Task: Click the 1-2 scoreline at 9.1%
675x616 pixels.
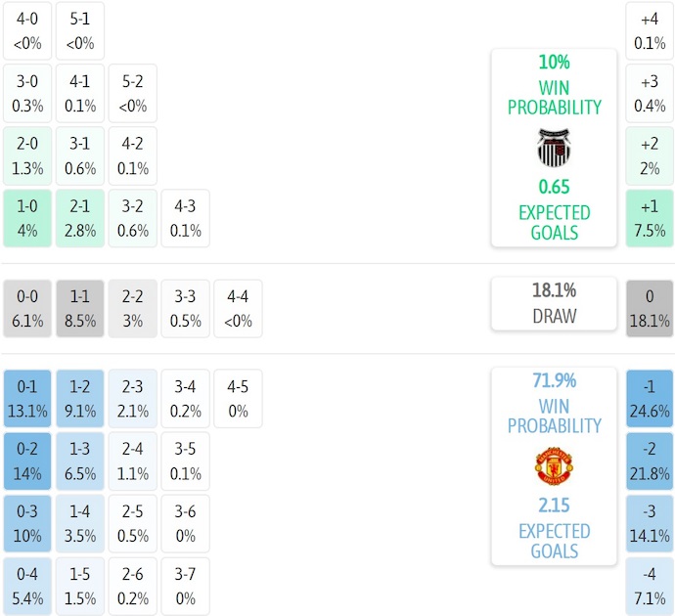Action: coord(80,398)
